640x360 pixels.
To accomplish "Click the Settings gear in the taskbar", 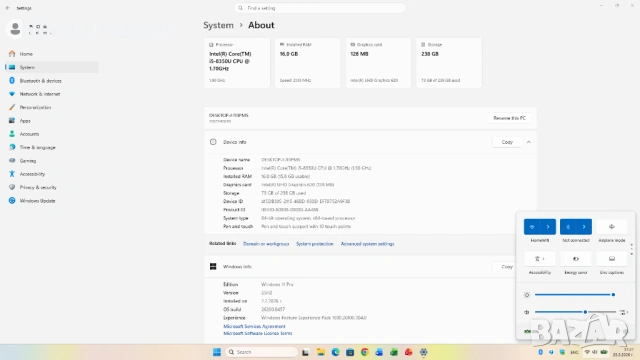I will [424, 352].
